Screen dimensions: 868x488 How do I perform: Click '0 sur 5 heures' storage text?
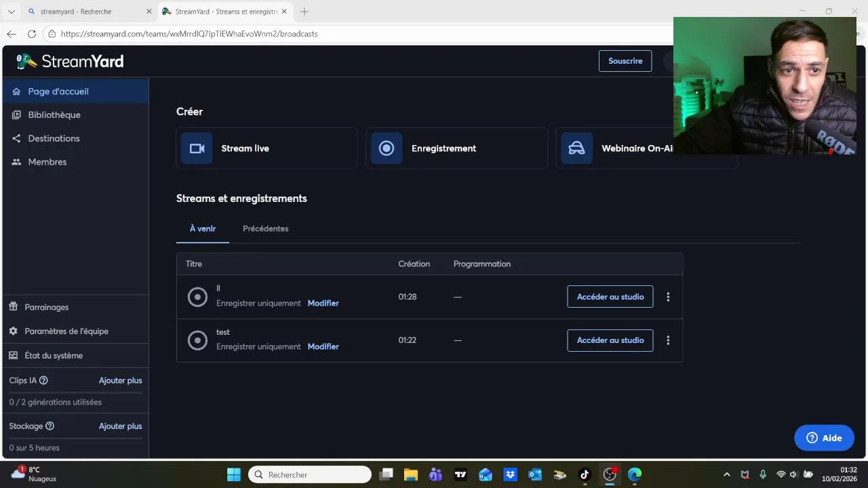point(35,448)
